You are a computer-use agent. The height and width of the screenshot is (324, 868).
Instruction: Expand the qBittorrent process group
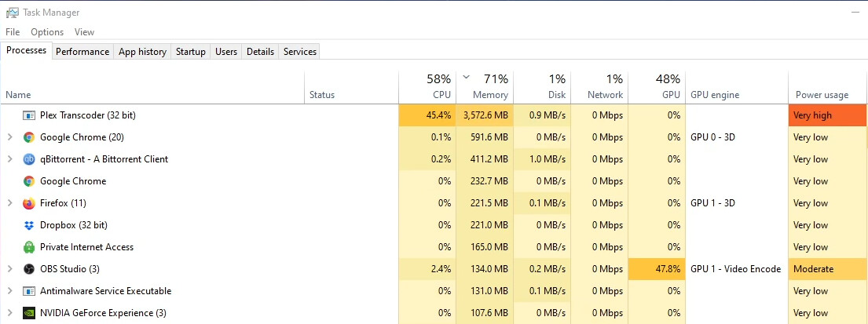[x=9, y=159]
